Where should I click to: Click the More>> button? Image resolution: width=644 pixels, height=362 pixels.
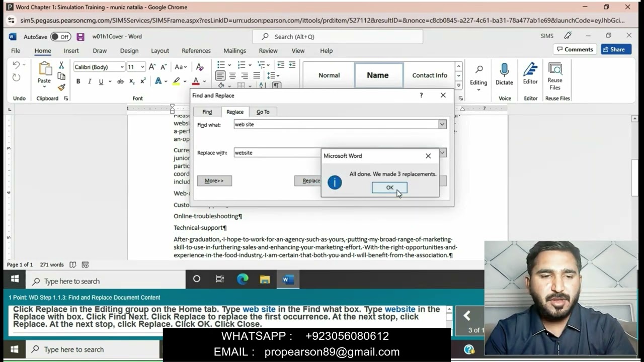coord(214,180)
